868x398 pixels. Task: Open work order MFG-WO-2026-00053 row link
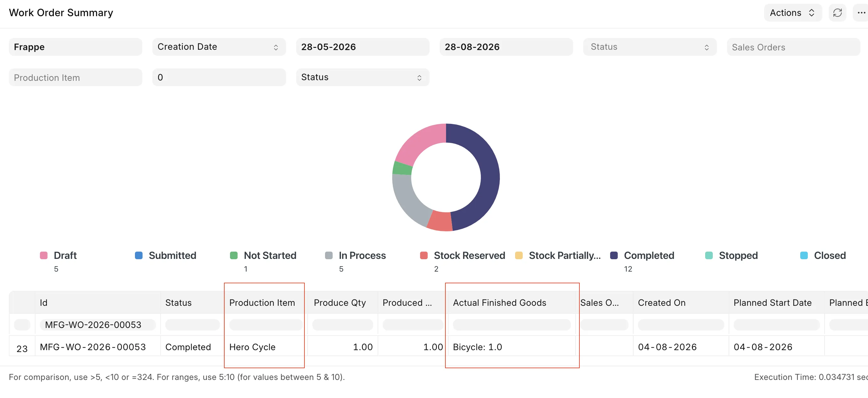tap(93, 347)
